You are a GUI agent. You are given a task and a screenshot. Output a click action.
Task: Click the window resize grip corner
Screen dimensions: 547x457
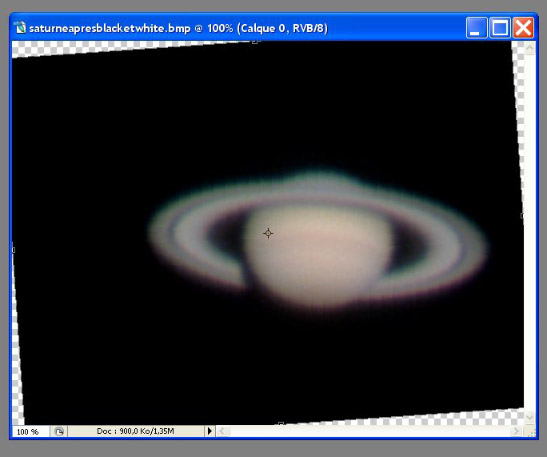click(531, 432)
